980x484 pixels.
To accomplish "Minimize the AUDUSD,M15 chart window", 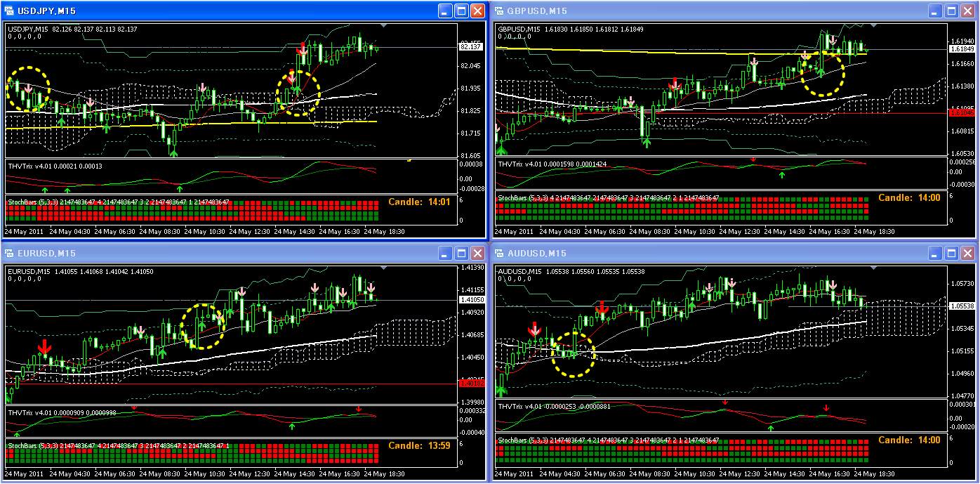I will (936, 253).
